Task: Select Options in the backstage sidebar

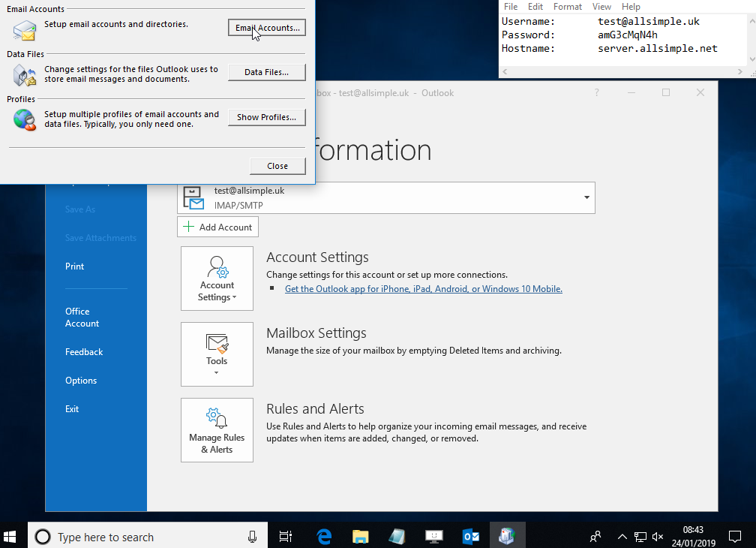Action: [81, 381]
